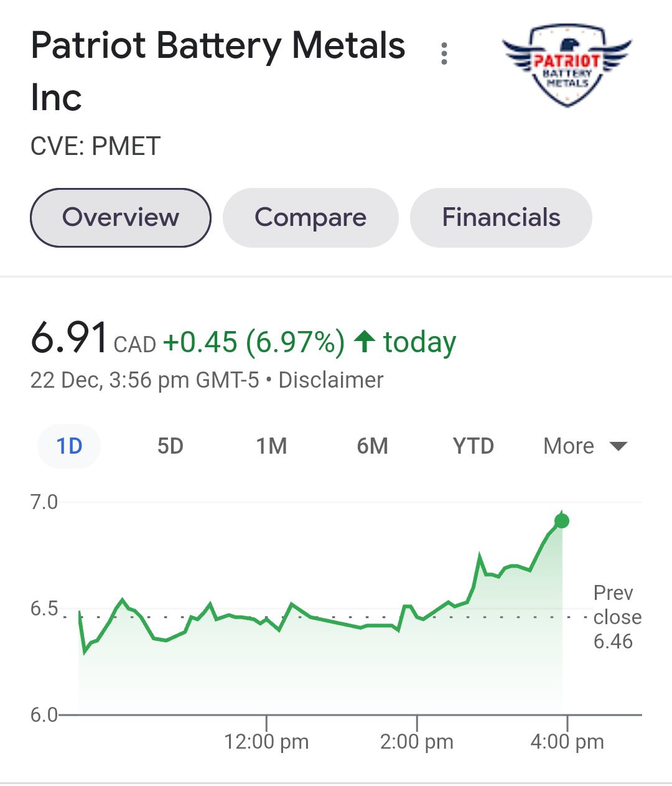
Task: Open the Disclaimer link
Action: coord(330,380)
